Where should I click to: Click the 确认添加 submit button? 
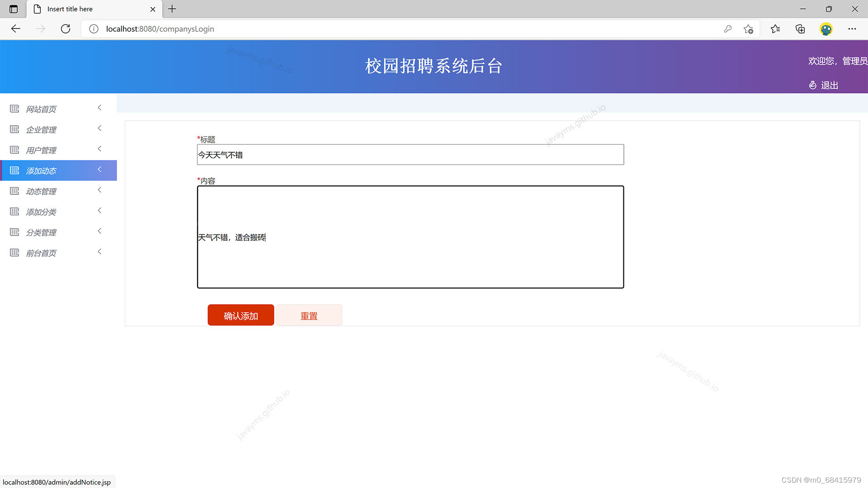(241, 315)
